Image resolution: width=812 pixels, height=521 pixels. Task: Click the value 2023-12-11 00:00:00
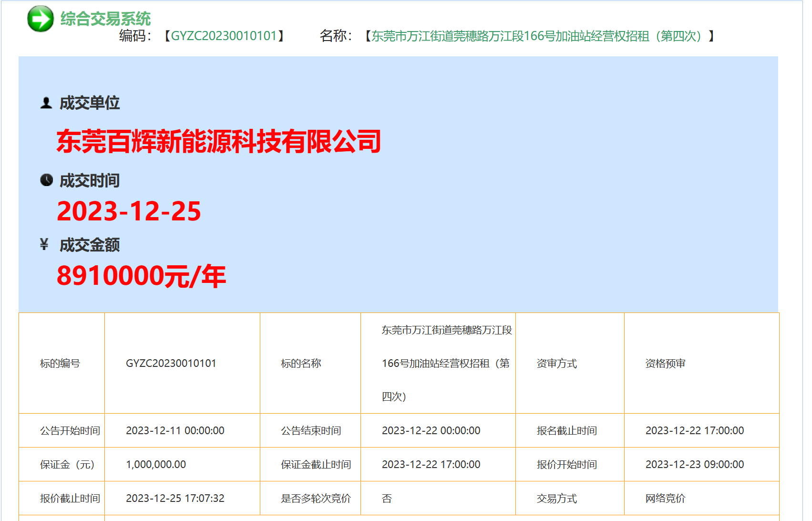[175, 431]
